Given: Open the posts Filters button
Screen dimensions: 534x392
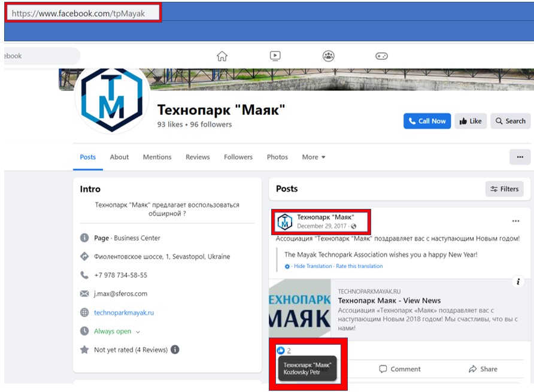Looking at the screenshot, I should 505,189.
